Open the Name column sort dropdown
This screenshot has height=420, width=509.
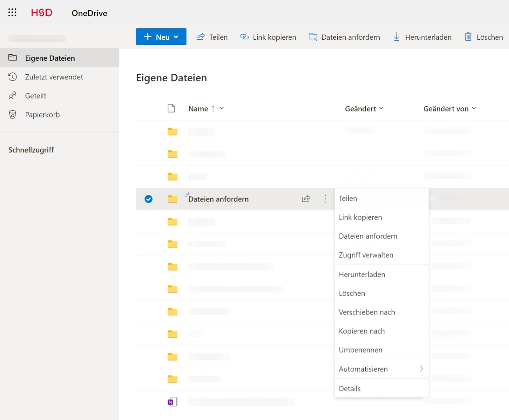[222, 108]
